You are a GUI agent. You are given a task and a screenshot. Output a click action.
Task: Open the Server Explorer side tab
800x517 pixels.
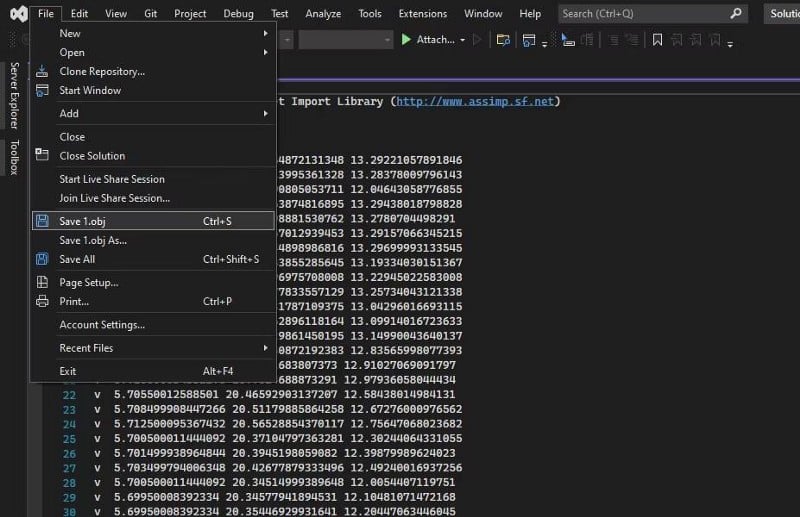14,96
